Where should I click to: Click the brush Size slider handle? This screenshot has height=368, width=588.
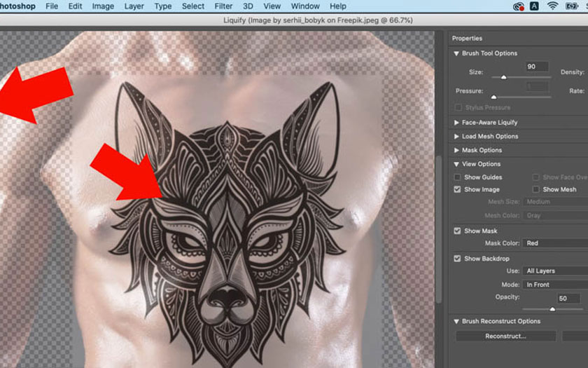503,76
